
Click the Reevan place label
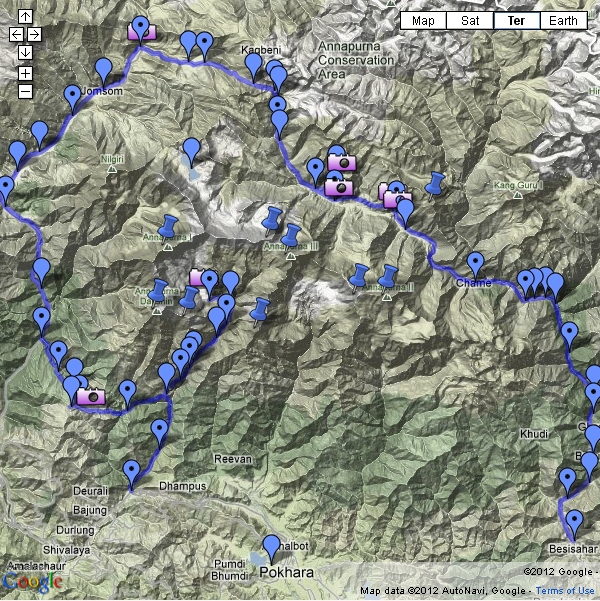tap(233, 459)
